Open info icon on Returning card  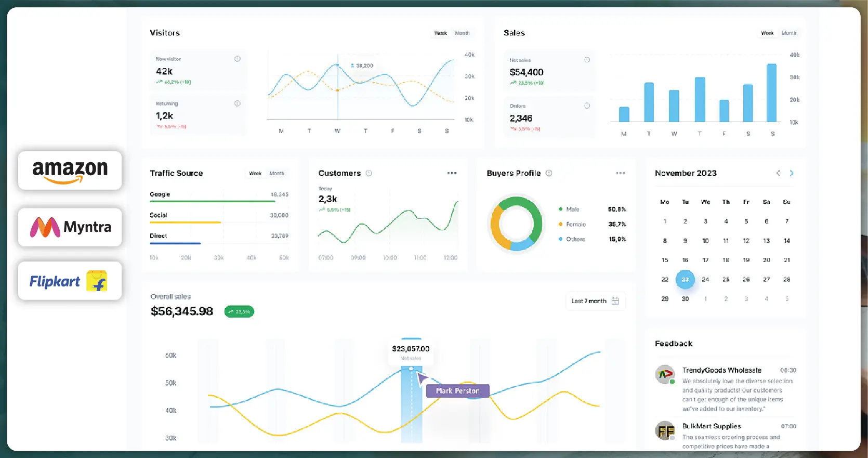(238, 103)
